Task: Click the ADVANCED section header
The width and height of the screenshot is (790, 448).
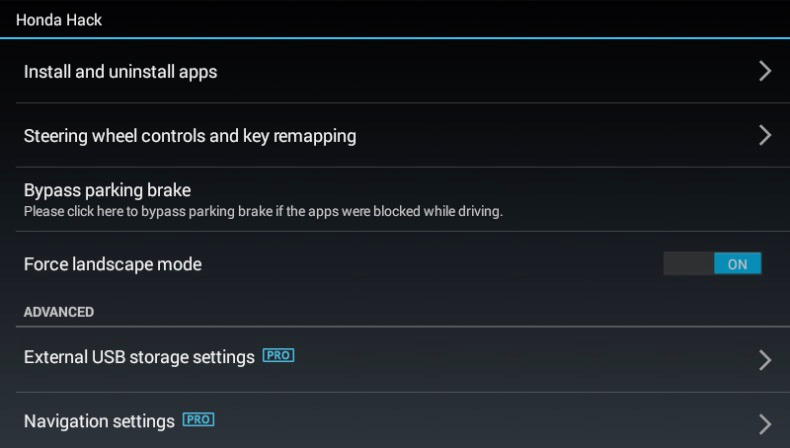Action: (58, 312)
